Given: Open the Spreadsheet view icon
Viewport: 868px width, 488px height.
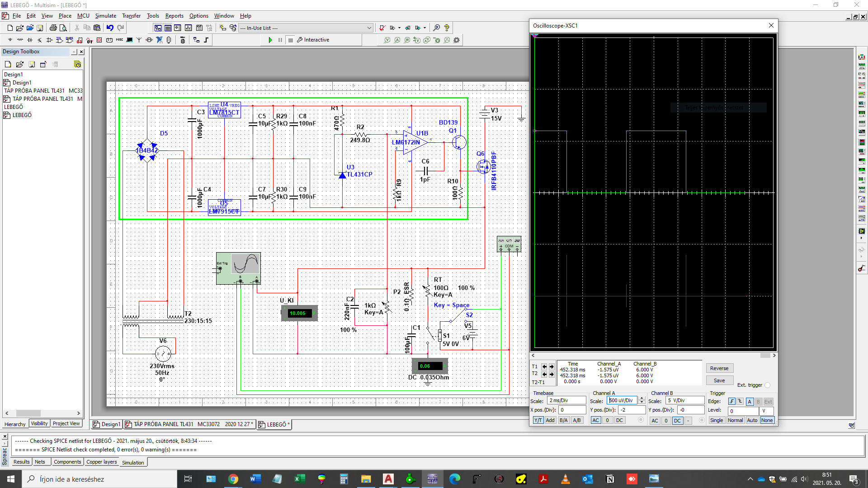Looking at the screenshot, I should coord(168,28).
